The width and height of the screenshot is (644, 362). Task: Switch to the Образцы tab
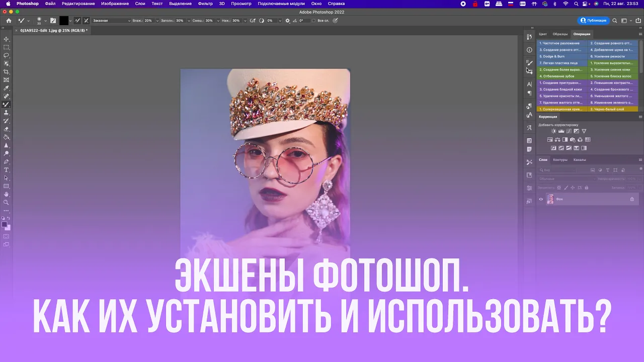click(x=560, y=34)
